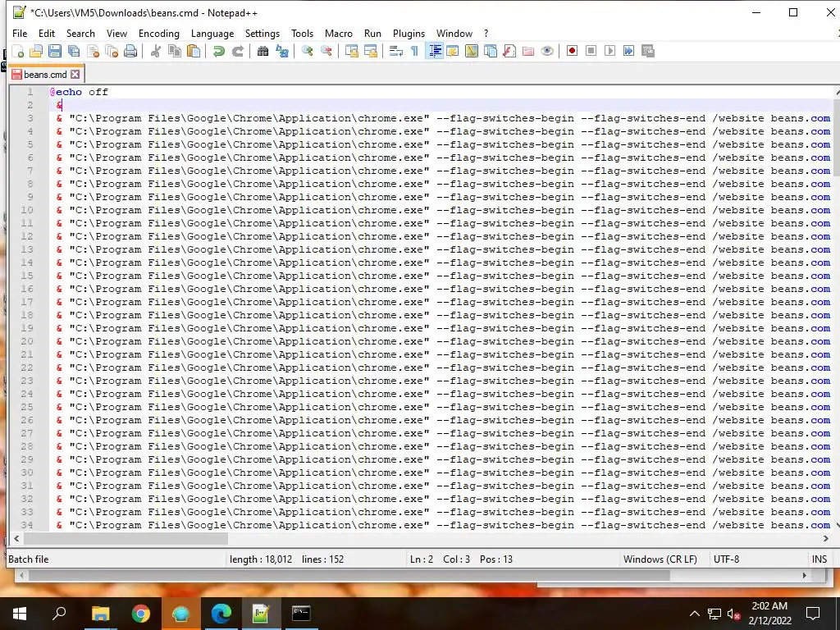Click the Windows (CR LF) status entry
Viewport: 840px width, 630px height.
click(x=660, y=559)
